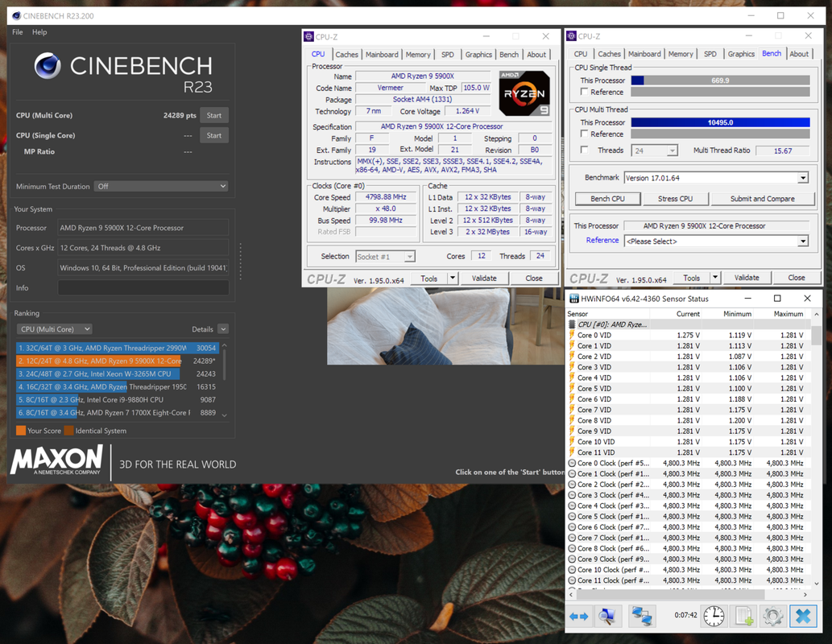Image resolution: width=832 pixels, height=644 pixels.
Task: Click left CPU-Z window title icon
Action: pos(308,36)
